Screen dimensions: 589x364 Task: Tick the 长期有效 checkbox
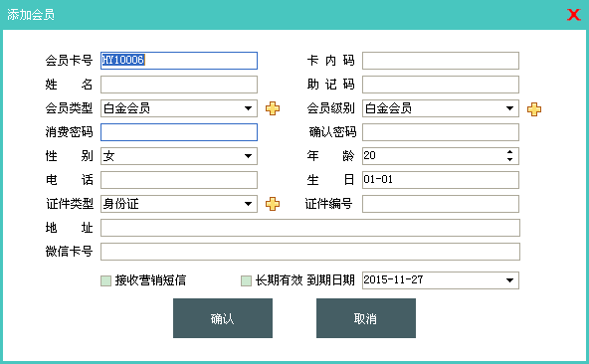[246, 280]
